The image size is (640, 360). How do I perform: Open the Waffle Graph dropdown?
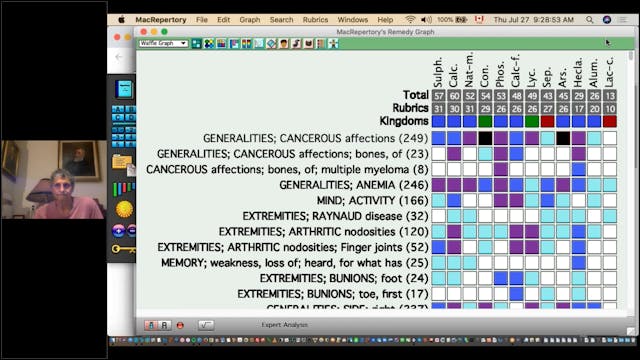[163, 43]
